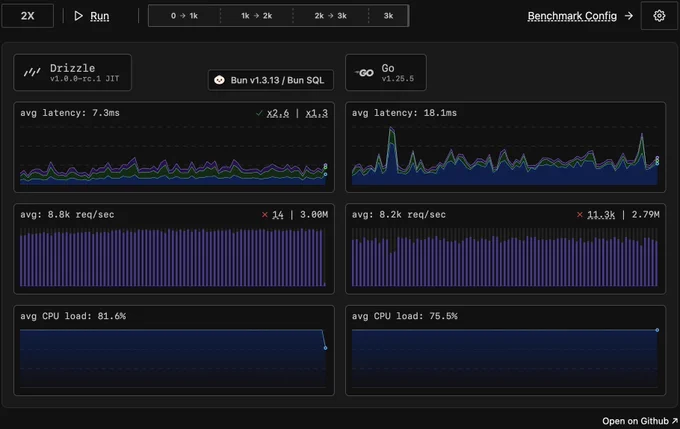
Task: Click the arrow next to Benchmark Config
Action: point(629,16)
